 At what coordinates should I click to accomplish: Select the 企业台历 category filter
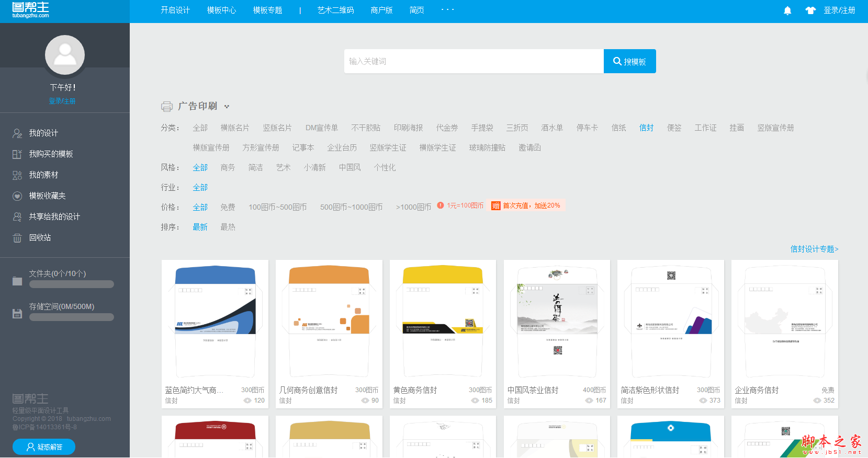click(x=342, y=148)
